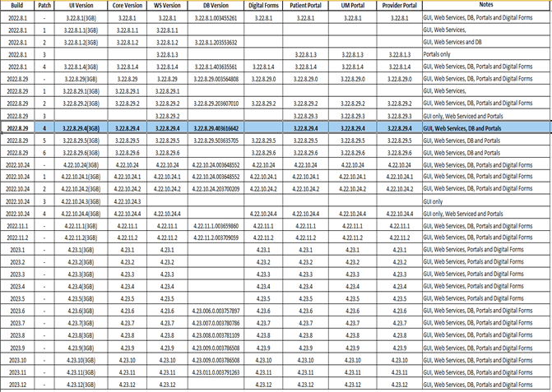Click the UI Version header cell
This screenshot has height=392, width=552.
click(x=81, y=5)
